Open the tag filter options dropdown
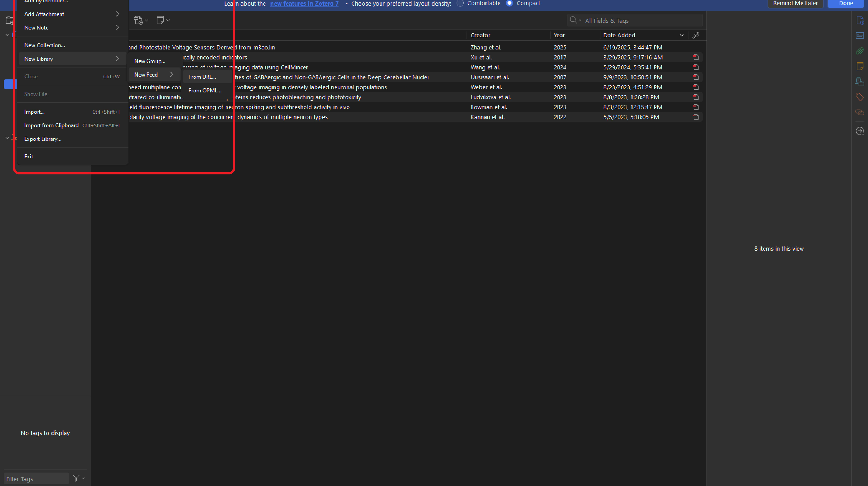This screenshot has width=868, height=486. point(79,478)
